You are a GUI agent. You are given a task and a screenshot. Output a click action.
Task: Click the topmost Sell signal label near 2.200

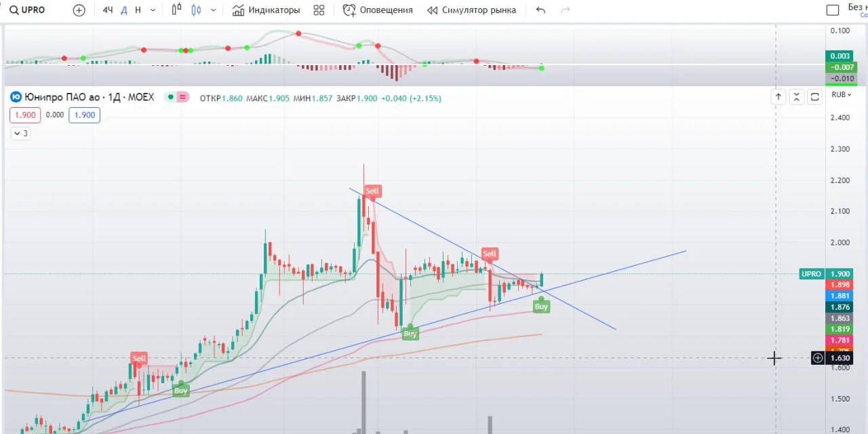tap(372, 191)
